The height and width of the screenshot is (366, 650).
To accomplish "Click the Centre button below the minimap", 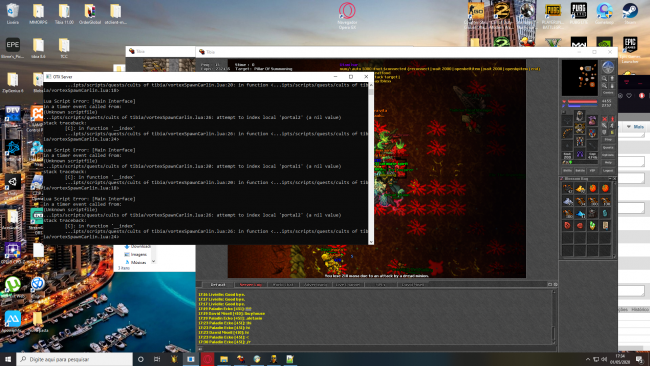I will (608, 93).
